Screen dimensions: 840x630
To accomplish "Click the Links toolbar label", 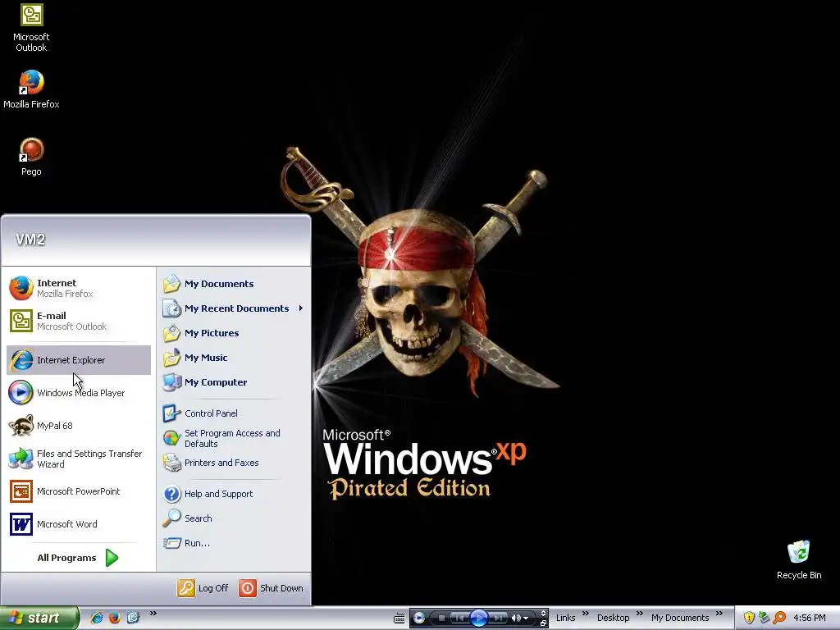I will point(566,619).
